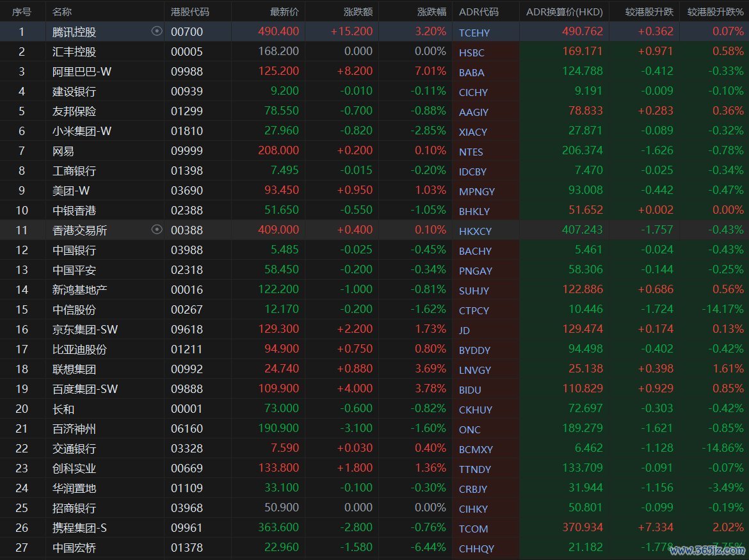Sort by ADR换算价(HKD) column header
The image size is (749, 560).
point(565,12)
